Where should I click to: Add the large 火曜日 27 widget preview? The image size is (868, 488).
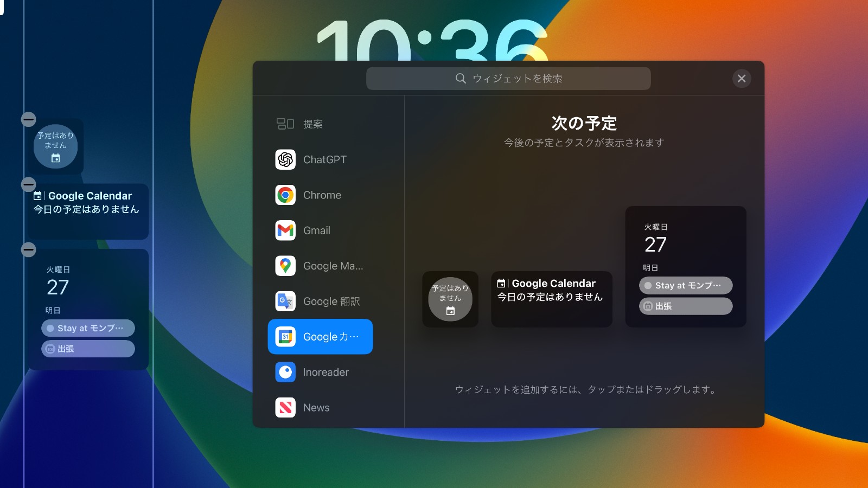coord(686,266)
